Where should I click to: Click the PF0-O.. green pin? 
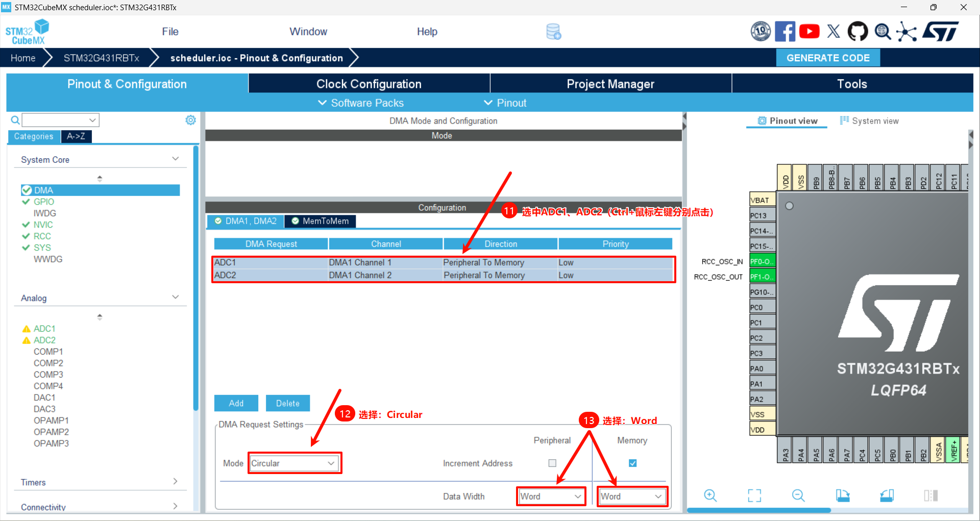pyautogui.click(x=763, y=261)
